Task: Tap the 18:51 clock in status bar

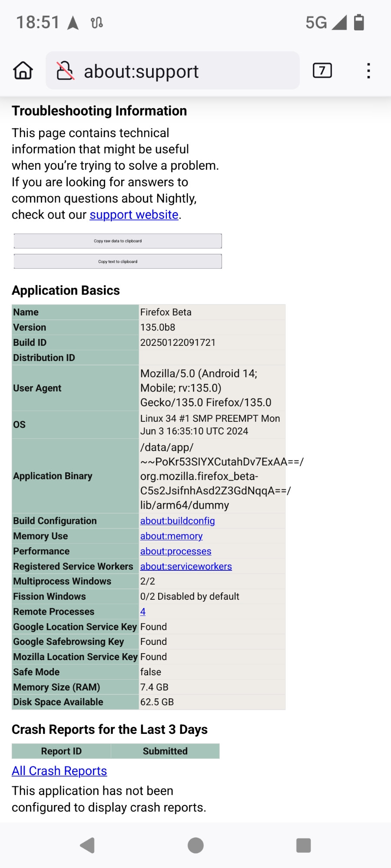Action: pos(38,22)
